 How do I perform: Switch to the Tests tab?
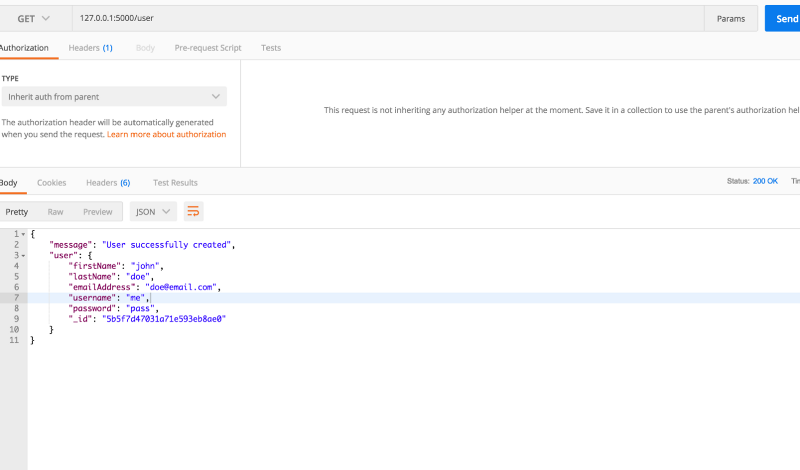click(x=271, y=47)
